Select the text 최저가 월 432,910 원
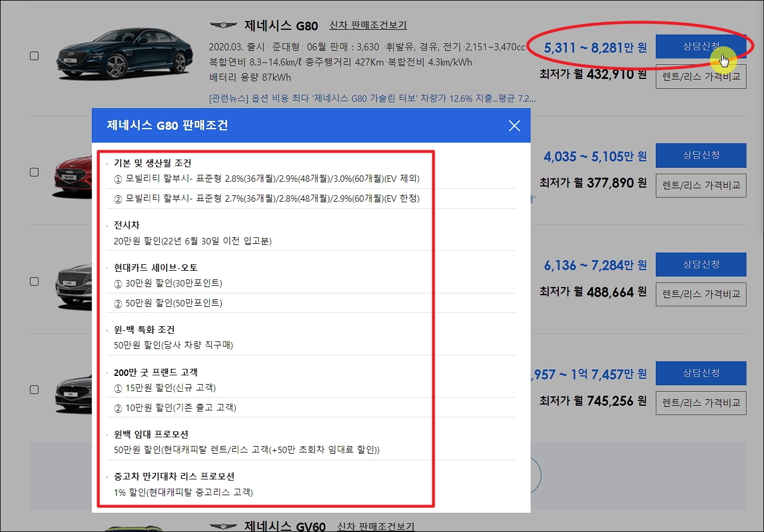The image size is (764, 532). coord(593,74)
